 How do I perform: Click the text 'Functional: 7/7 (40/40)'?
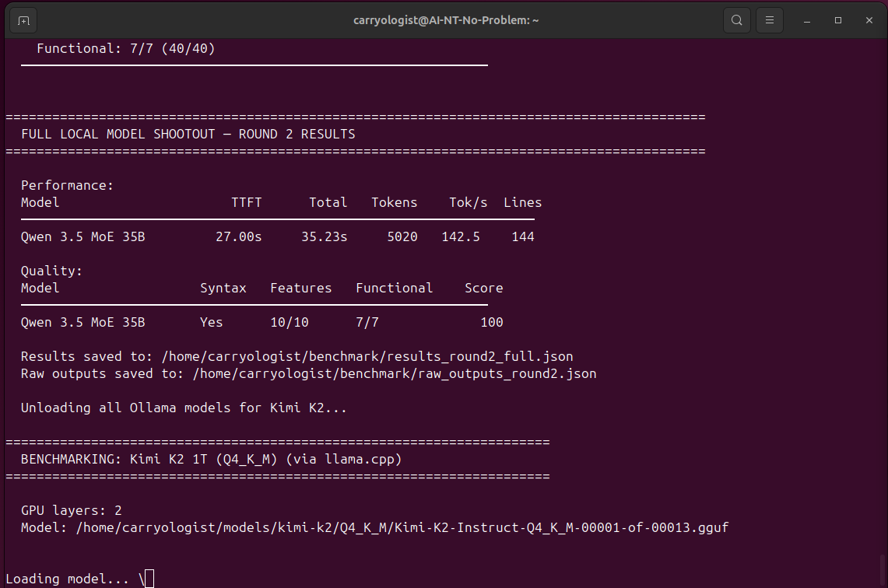pyautogui.click(x=126, y=49)
